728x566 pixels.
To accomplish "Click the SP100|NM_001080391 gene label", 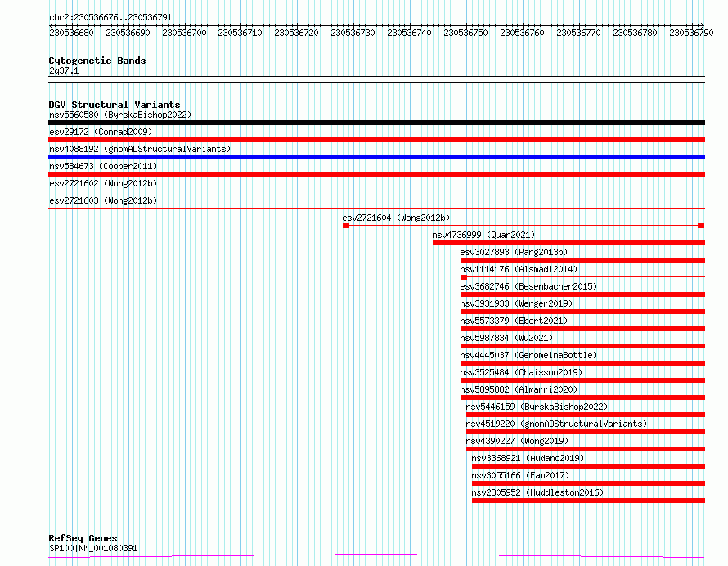I will click(93, 548).
